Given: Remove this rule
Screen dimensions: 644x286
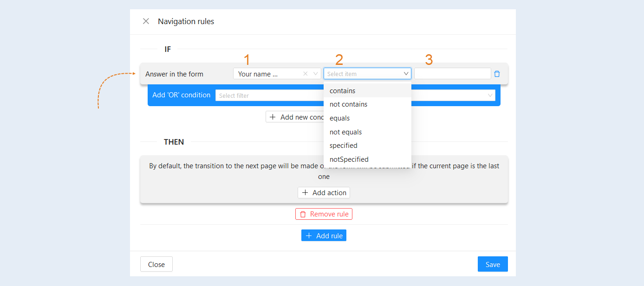Looking at the screenshot, I should pyautogui.click(x=324, y=214).
